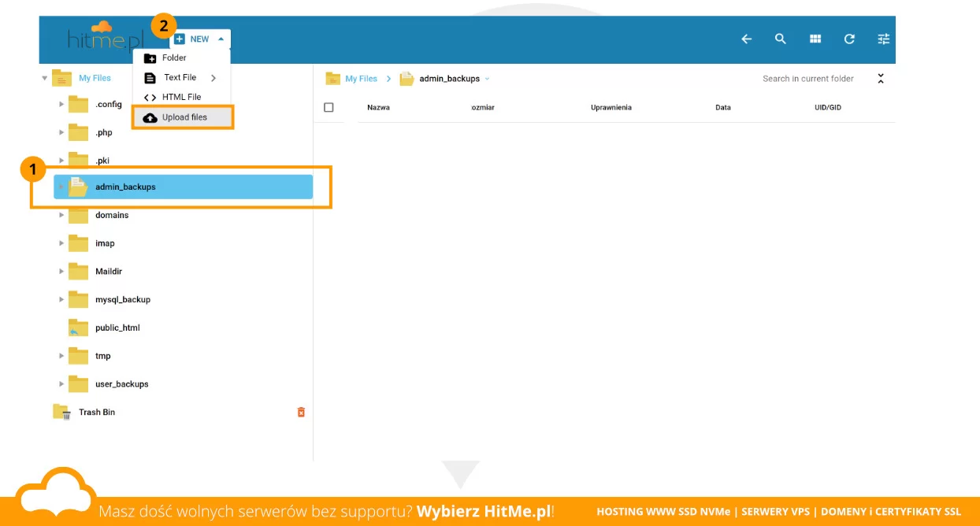Select the admin_backups folder in tree
This screenshot has height=526, width=980.
184,187
